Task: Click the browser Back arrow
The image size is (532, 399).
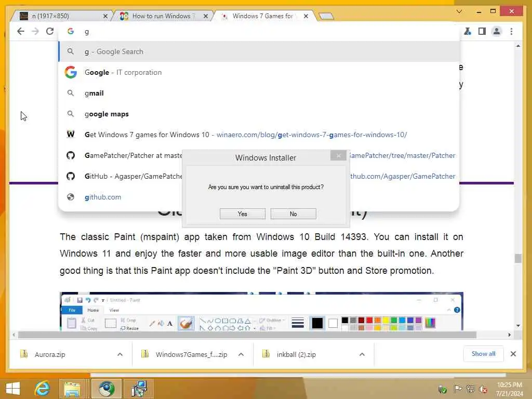Action: [21, 32]
